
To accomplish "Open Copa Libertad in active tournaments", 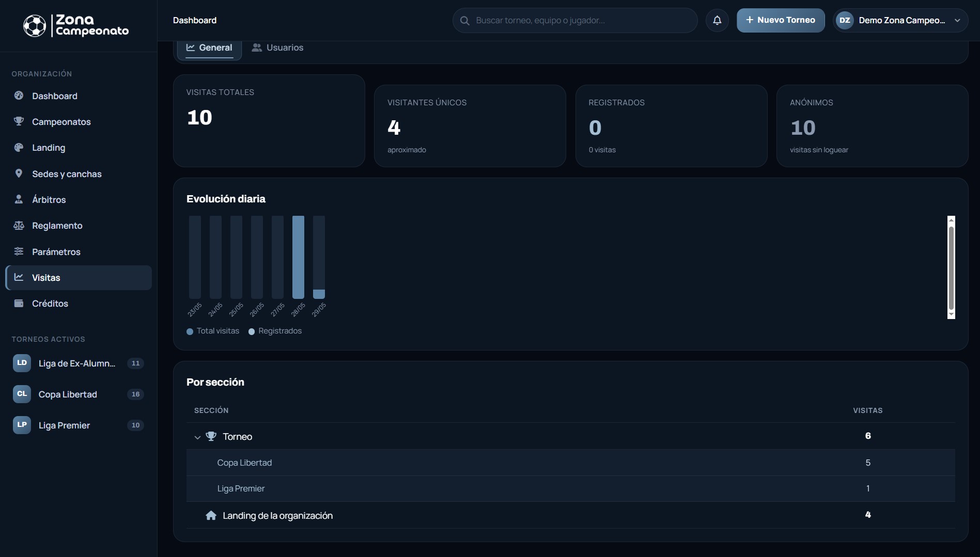I will [79, 394].
